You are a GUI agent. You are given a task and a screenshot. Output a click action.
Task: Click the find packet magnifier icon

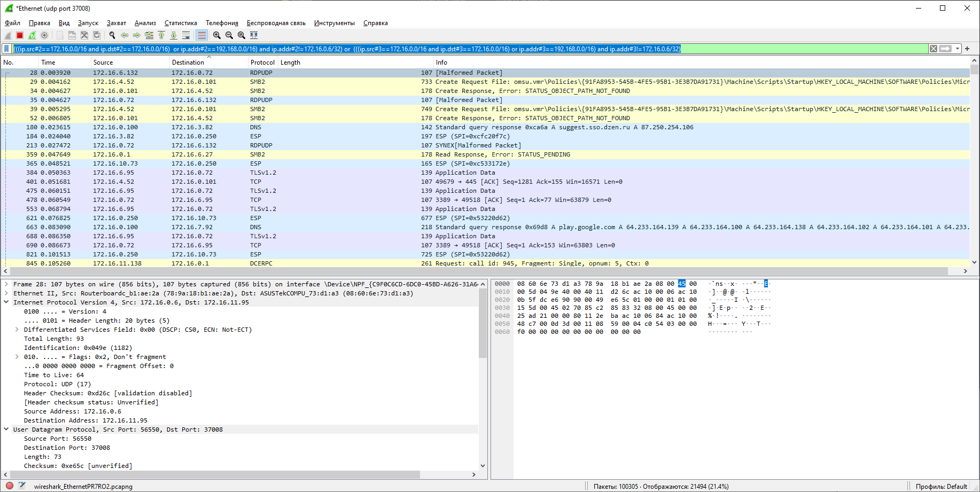tap(112, 35)
